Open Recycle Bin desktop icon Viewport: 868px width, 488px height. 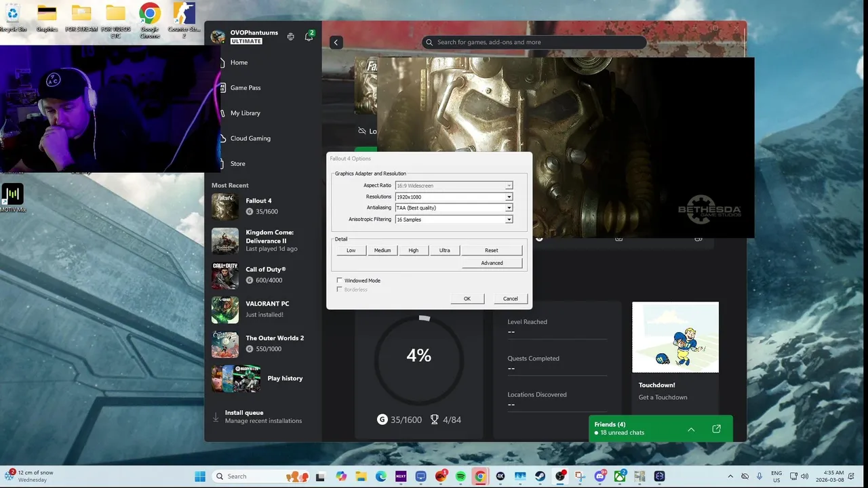(x=13, y=18)
